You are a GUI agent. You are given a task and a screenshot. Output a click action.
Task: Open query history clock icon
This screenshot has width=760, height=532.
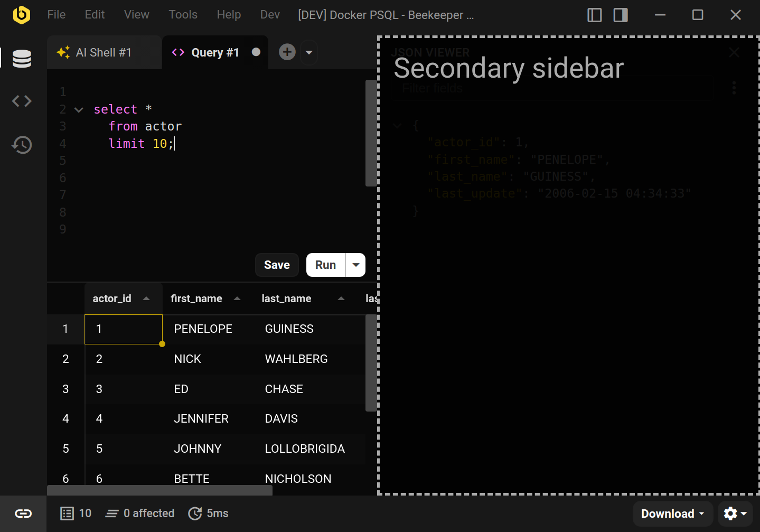[x=22, y=145]
